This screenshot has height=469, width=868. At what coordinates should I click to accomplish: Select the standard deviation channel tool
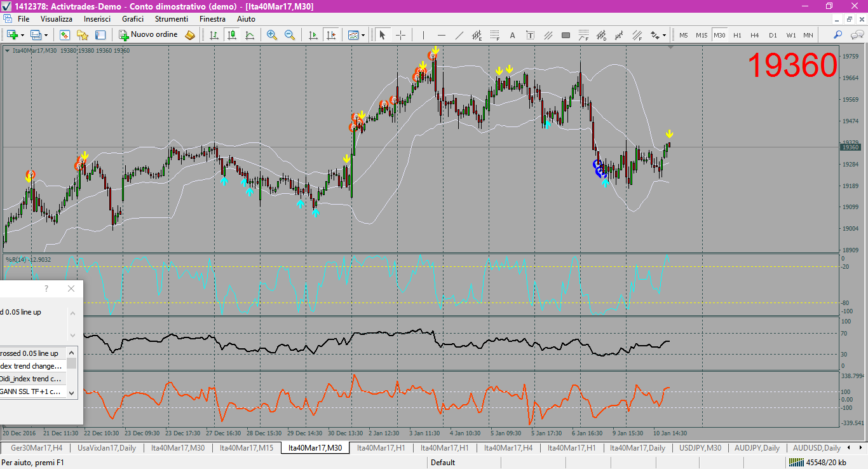602,35
